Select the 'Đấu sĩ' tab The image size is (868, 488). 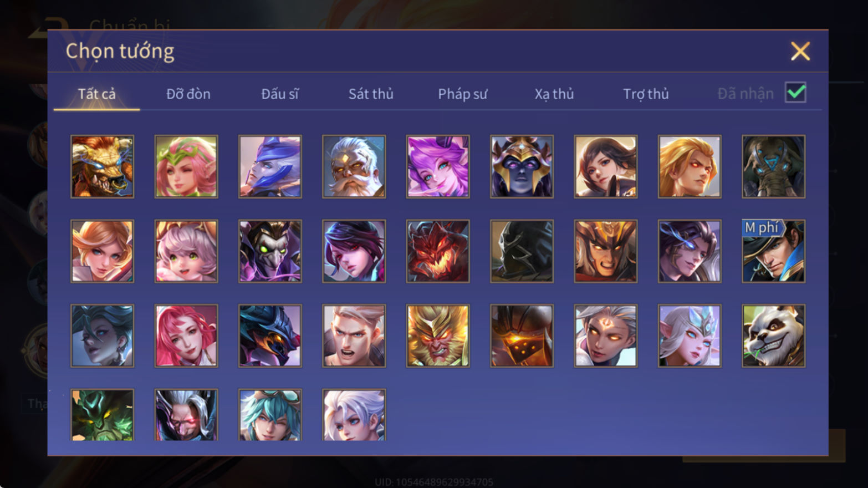(x=279, y=94)
